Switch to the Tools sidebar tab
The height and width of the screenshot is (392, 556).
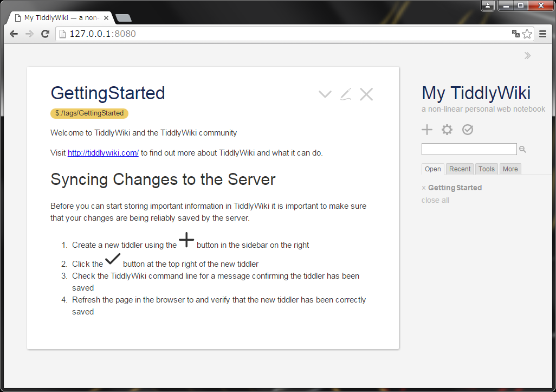click(x=486, y=169)
